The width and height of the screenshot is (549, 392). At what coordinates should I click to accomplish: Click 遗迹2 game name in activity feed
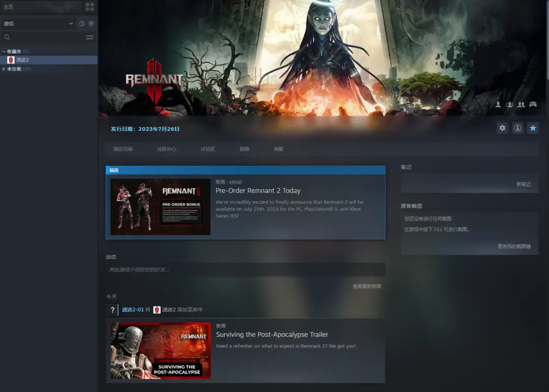[169, 310]
